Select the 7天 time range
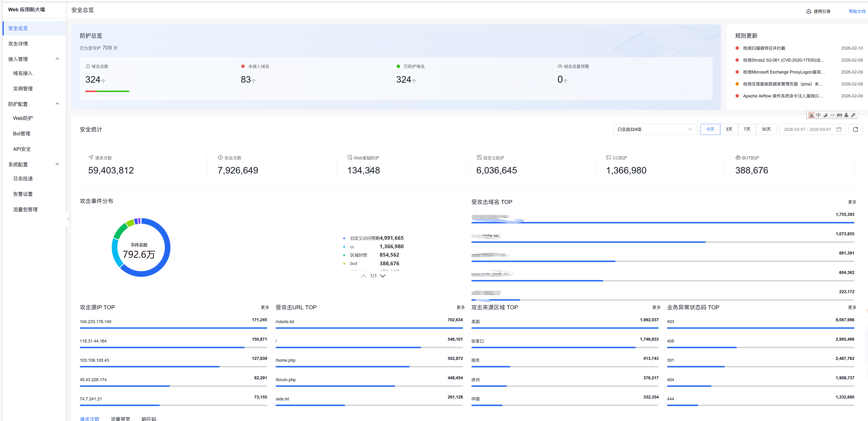 point(747,129)
